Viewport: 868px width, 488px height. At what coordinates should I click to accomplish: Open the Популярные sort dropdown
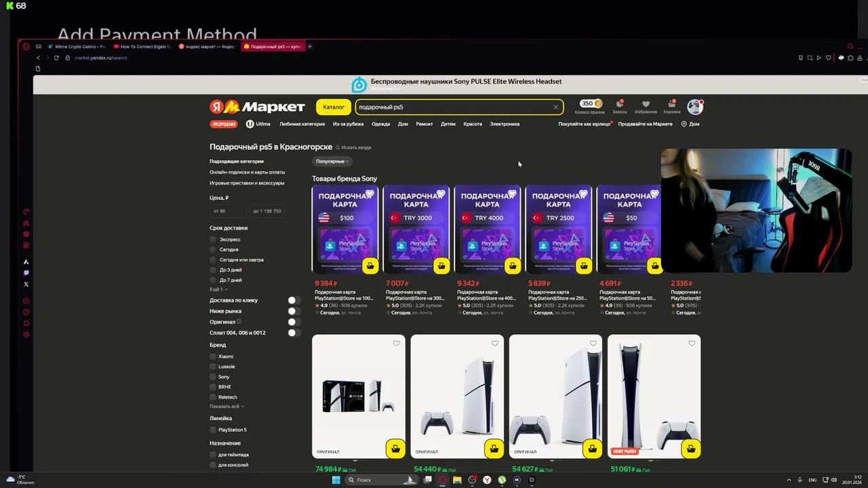[x=332, y=161]
